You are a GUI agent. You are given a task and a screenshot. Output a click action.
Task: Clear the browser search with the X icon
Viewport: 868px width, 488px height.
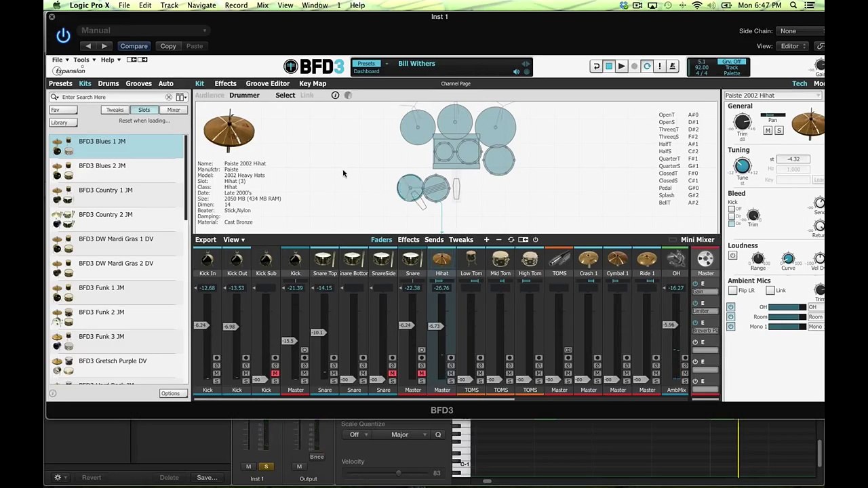(169, 97)
